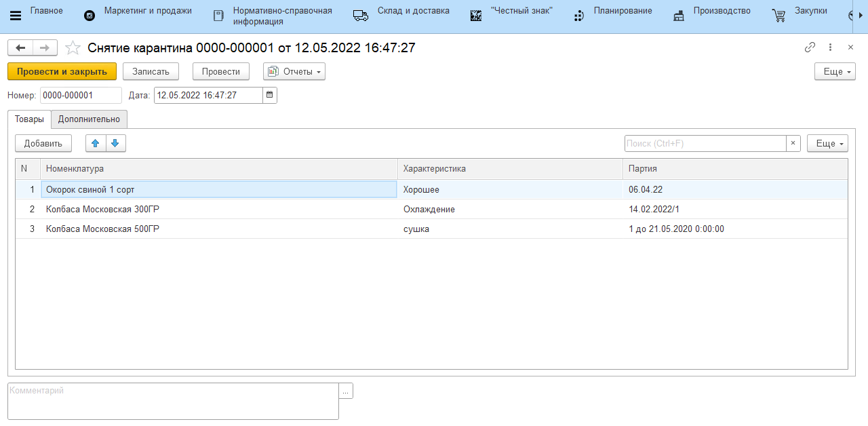The width and height of the screenshot is (868, 426).
Task: Open the top-right Еще dropdown menu
Action: pyautogui.click(x=835, y=71)
